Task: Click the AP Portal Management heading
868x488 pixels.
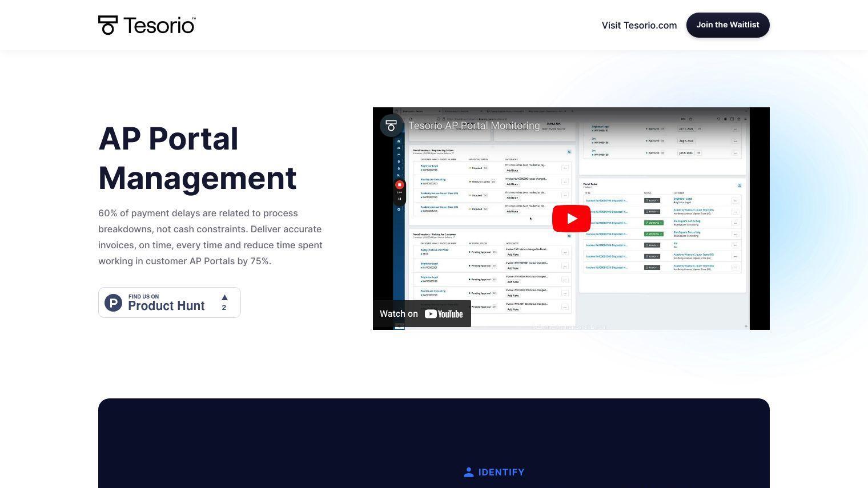Action: click(198, 158)
